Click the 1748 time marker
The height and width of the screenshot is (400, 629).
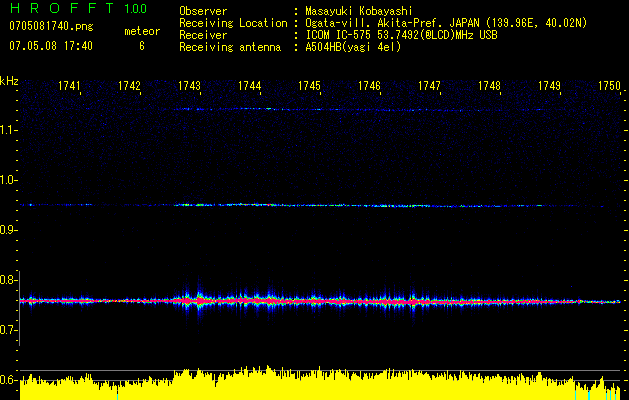click(x=489, y=87)
